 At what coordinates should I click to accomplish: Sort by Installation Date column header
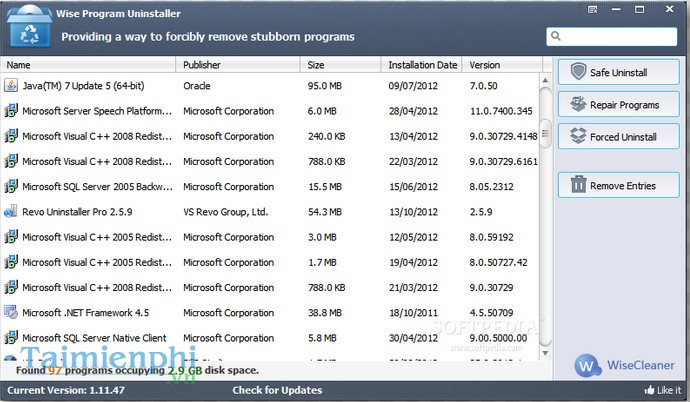[422, 65]
